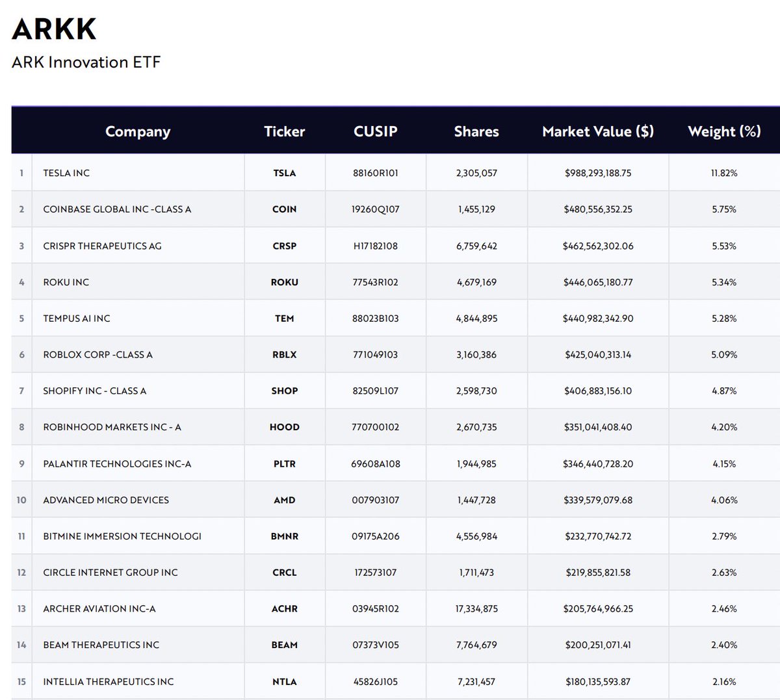Click the CUSIP column header
This screenshot has width=780, height=700.
point(376,131)
